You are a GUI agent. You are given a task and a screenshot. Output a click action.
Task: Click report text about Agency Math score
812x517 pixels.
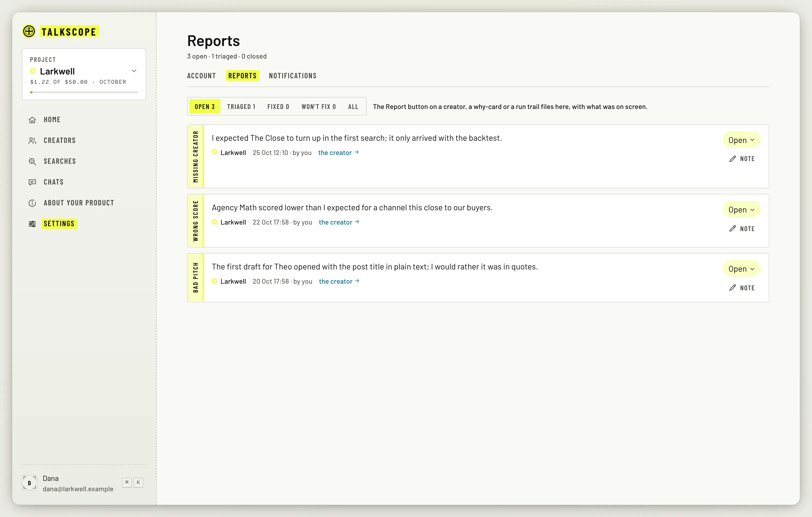pos(352,207)
